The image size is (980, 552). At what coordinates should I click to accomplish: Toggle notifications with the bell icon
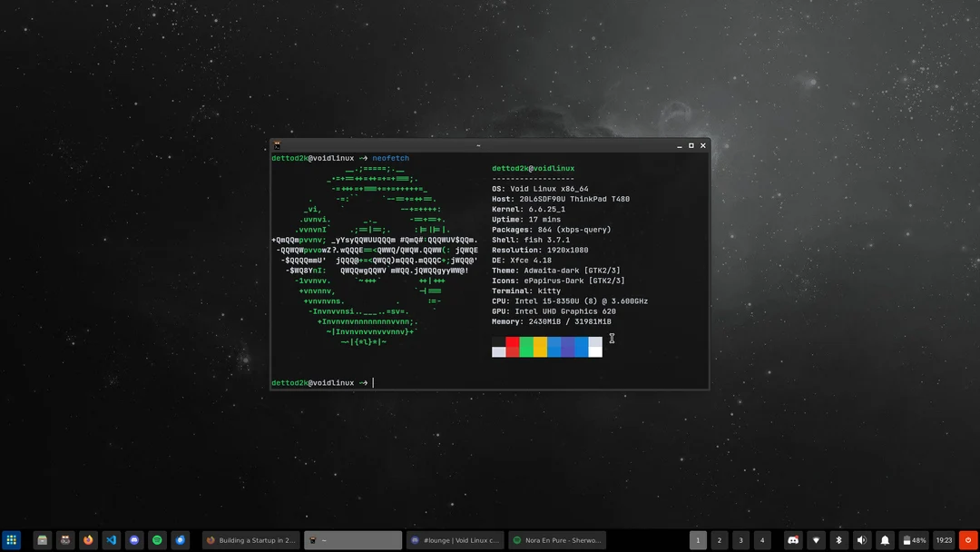[884, 540]
